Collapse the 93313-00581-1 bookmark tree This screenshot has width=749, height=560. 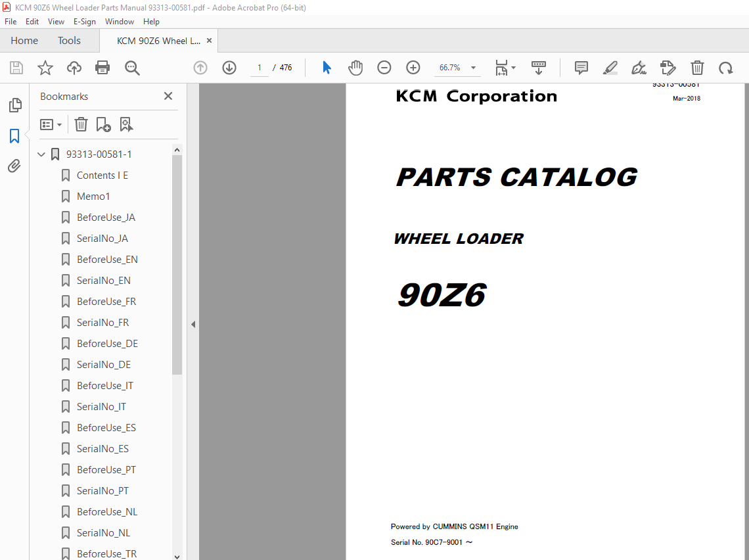click(x=41, y=154)
